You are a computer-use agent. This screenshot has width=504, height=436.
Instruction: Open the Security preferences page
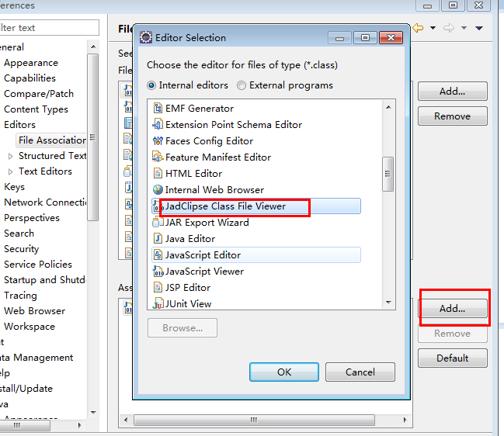coord(21,249)
